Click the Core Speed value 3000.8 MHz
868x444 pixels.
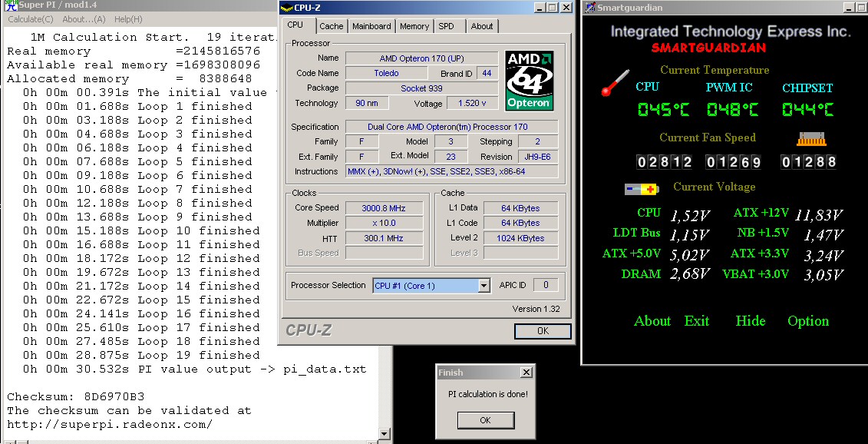pyautogui.click(x=384, y=208)
